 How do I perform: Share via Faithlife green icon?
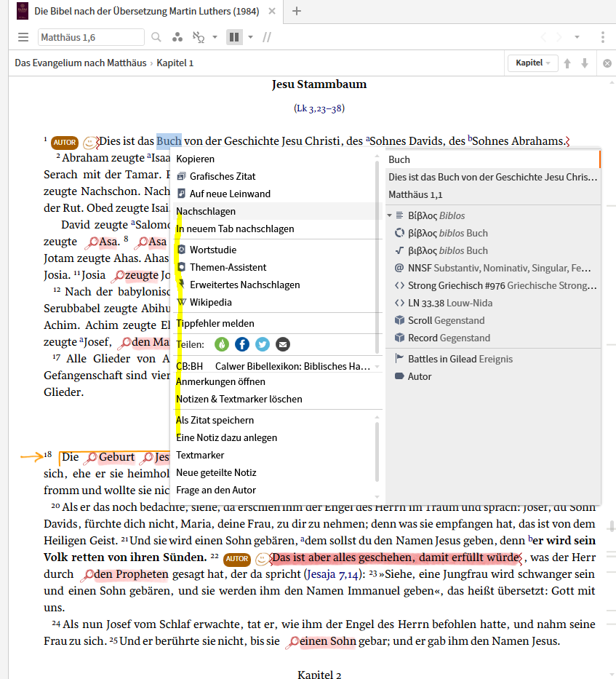222,344
